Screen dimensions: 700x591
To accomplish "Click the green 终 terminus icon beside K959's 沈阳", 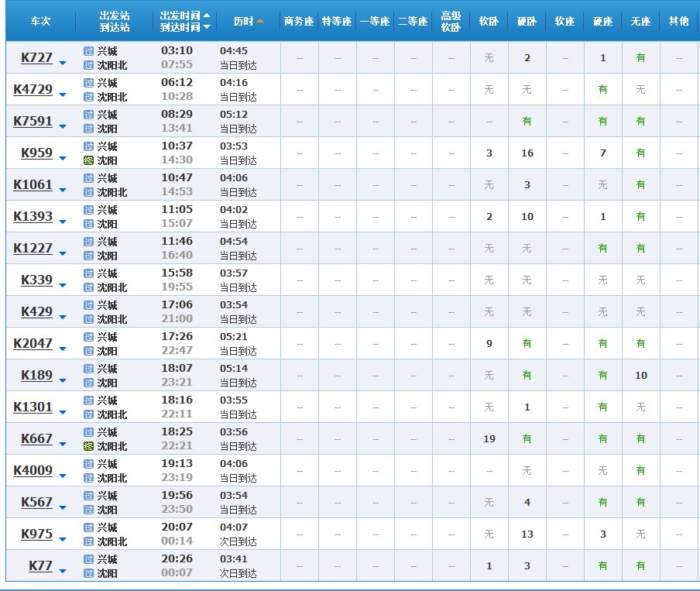I will click(89, 159).
